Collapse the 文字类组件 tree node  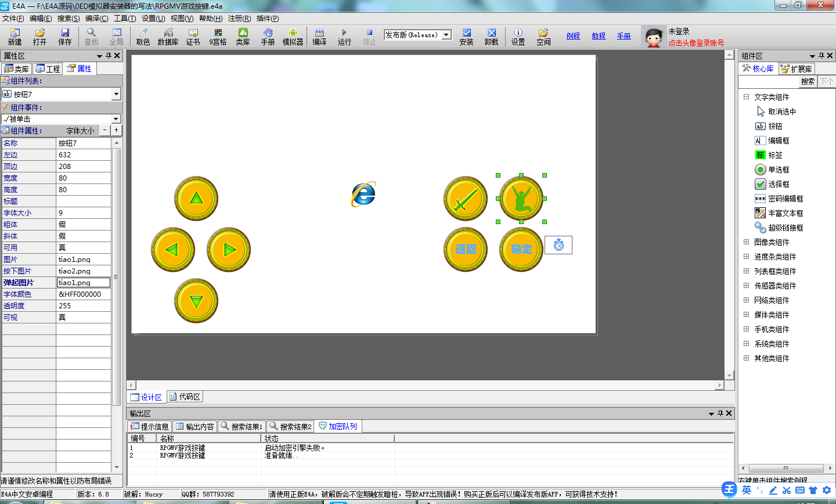[x=746, y=97]
